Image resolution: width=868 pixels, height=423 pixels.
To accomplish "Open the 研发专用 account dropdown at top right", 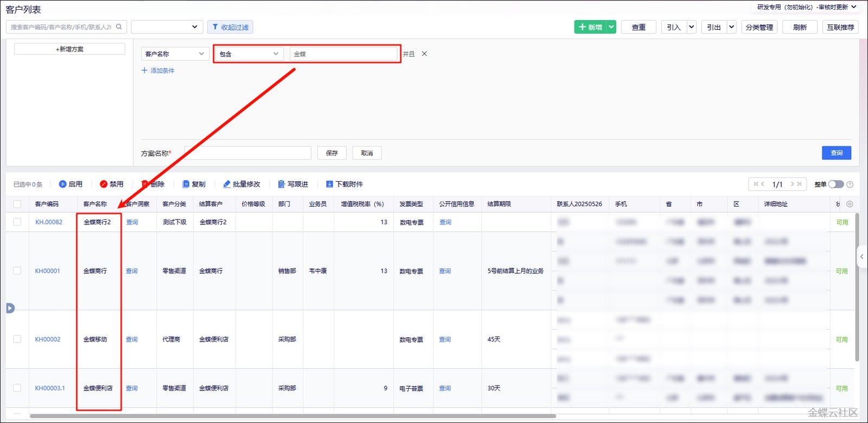I will (807, 7).
